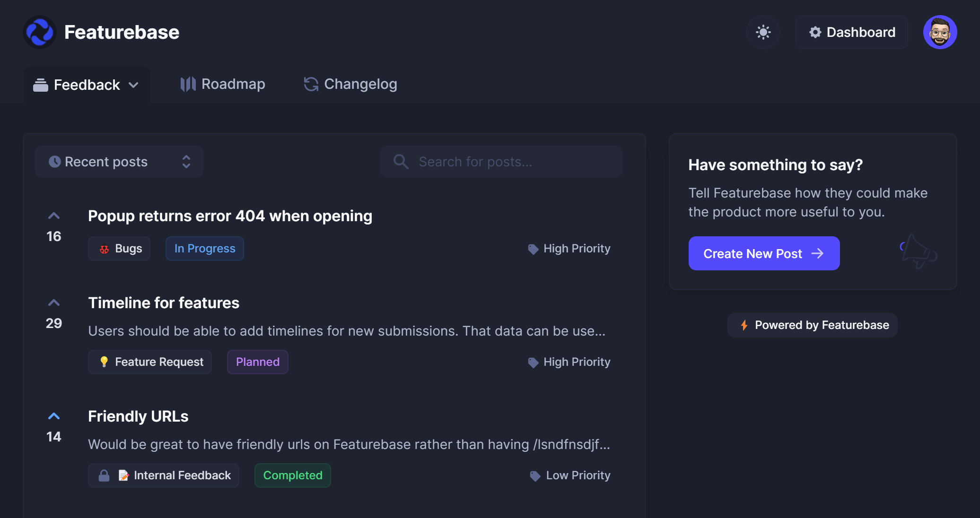Open the Powered by Featurebase link
Viewport: 980px width, 518px height.
click(x=813, y=325)
